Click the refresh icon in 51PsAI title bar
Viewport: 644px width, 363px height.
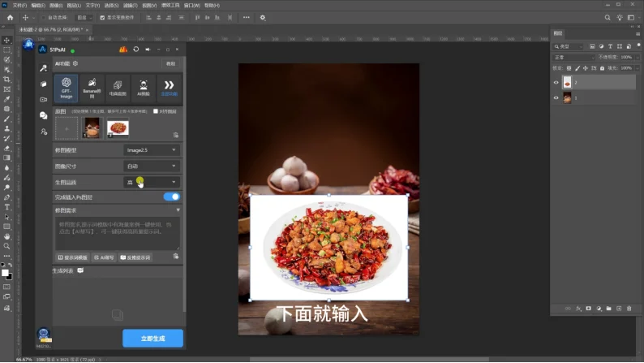pyautogui.click(x=136, y=50)
